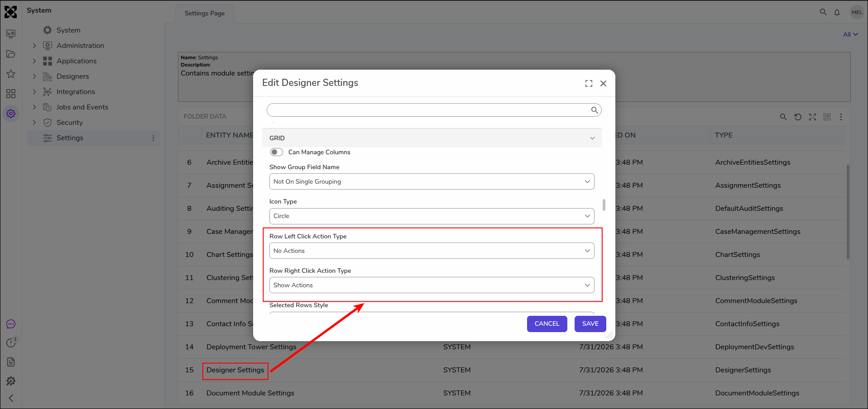This screenshot has width=868, height=409.
Task: Open the favorites star sidebar icon
Action: [11, 74]
